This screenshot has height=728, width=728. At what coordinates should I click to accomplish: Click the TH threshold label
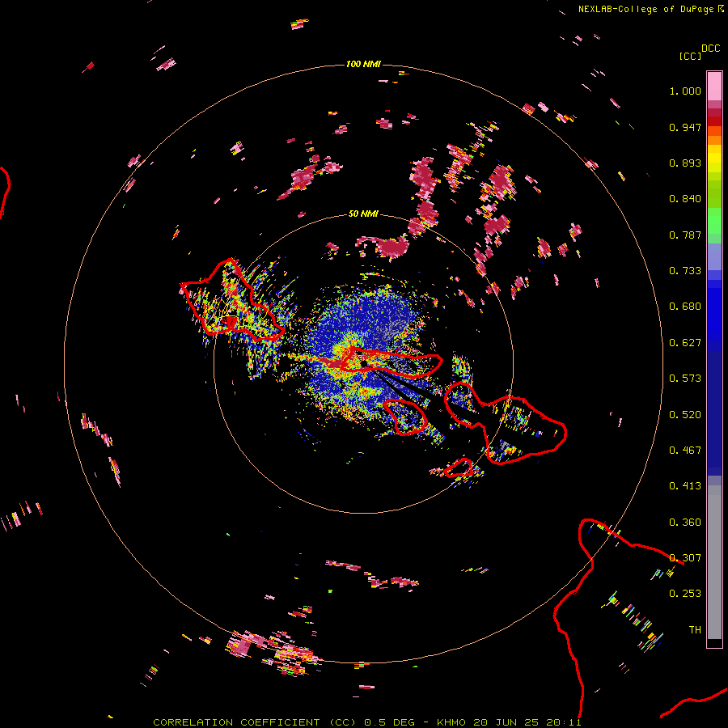point(695,629)
